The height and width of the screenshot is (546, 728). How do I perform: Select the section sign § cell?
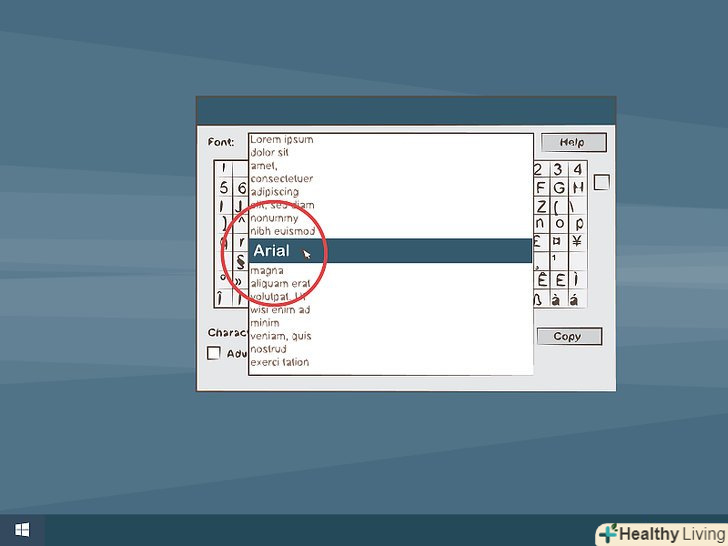pos(240,261)
